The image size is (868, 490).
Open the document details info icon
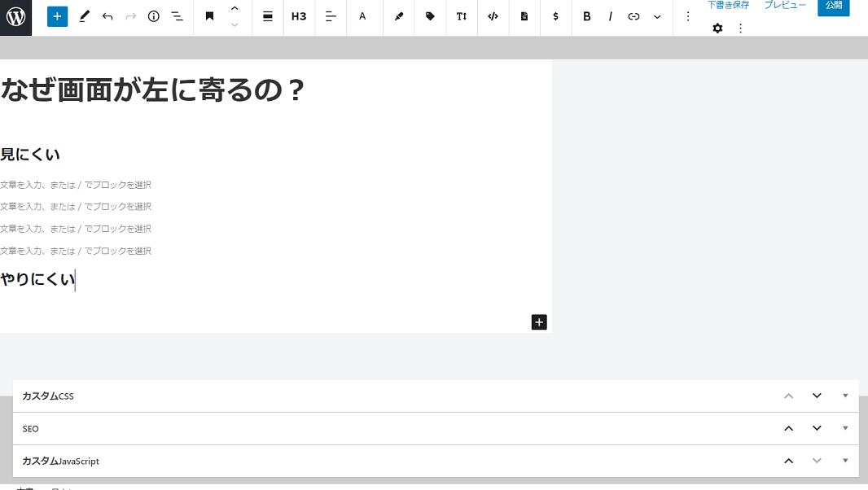tap(154, 16)
